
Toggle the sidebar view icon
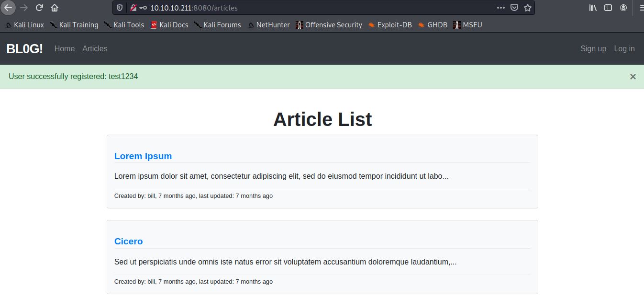coord(608,8)
